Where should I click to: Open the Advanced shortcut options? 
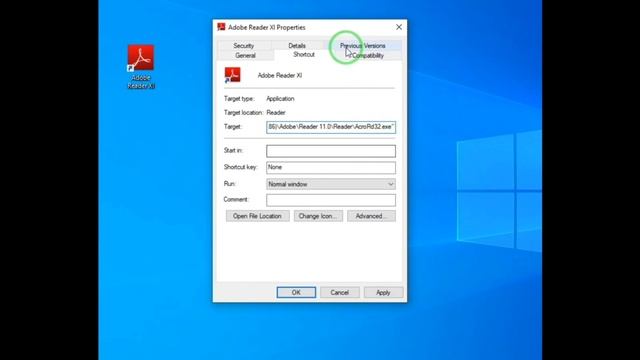click(371, 216)
